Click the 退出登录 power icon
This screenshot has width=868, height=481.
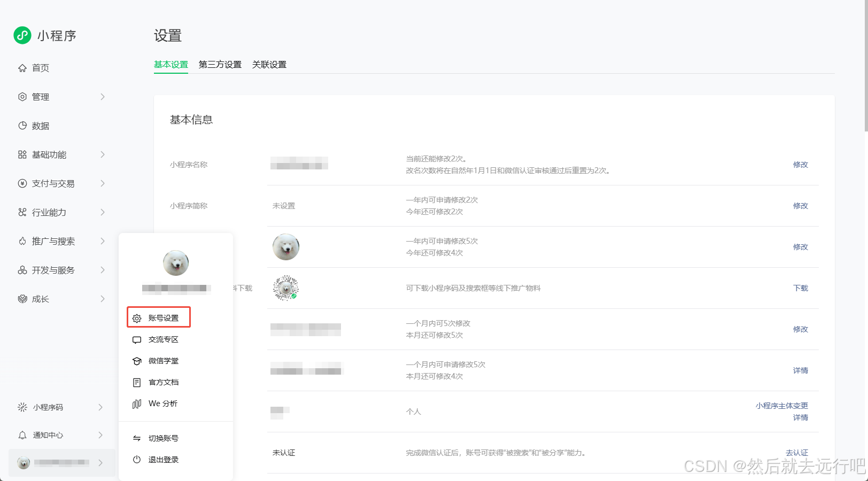point(137,460)
